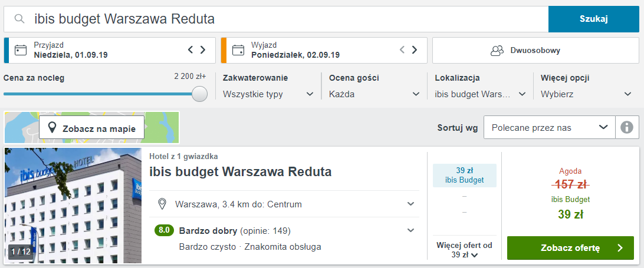Click the search magnifier icon
The width and height of the screenshot is (644, 268).
(19, 19)
